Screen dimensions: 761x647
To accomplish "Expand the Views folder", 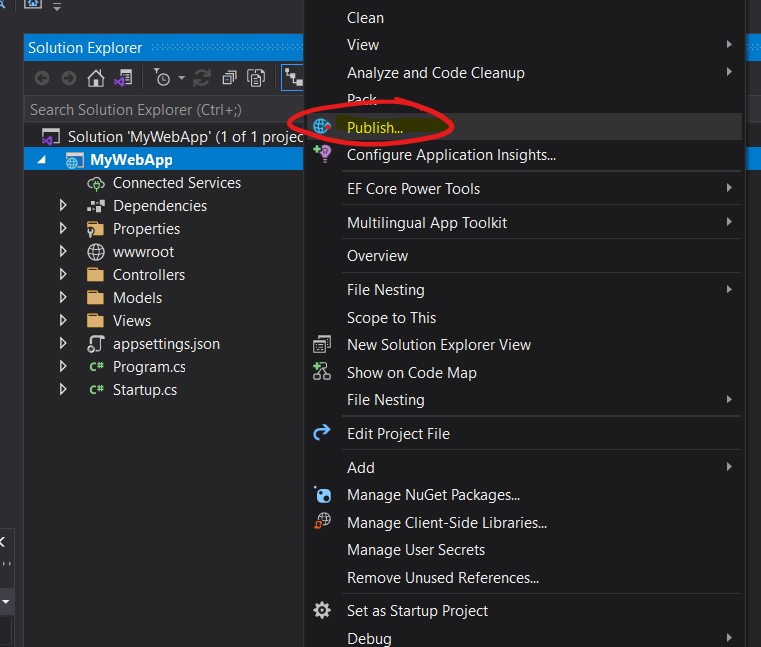I will [x=63, y=320].
